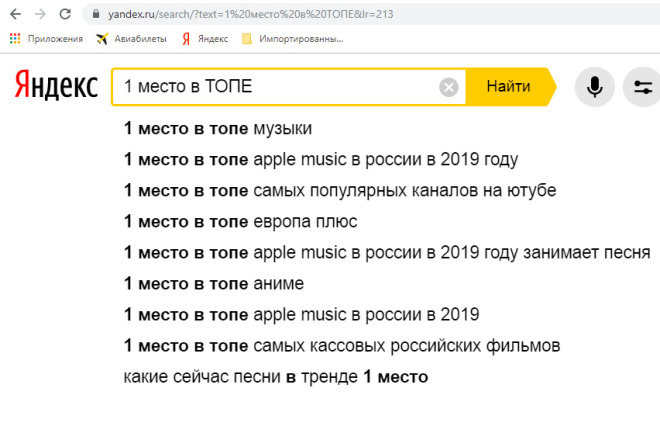
Task: Select suggestion ending 'apple music в россии в 2019 году'
Action: [x=321, y=160]
